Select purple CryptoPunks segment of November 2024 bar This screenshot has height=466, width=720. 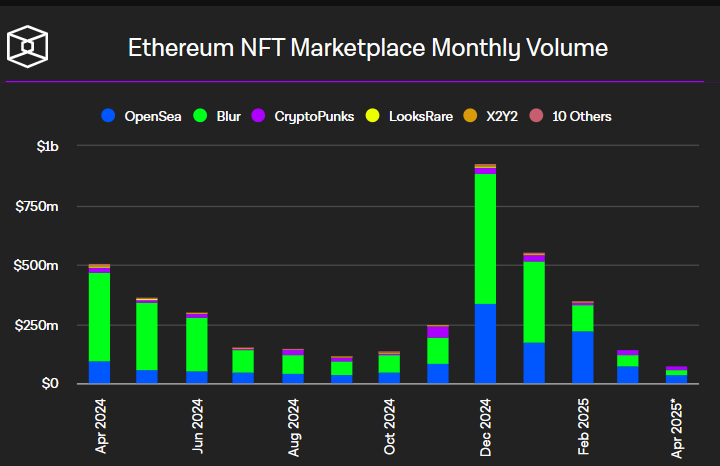437,331
